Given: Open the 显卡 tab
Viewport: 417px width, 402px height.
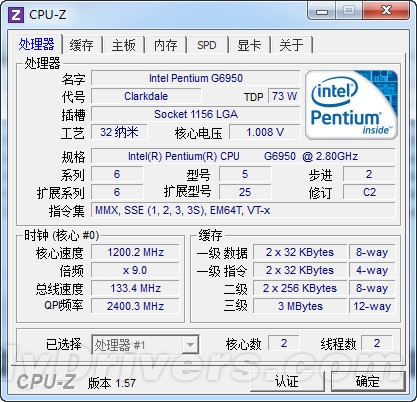Looking at the screenshot, I should [x=249, y=45].
